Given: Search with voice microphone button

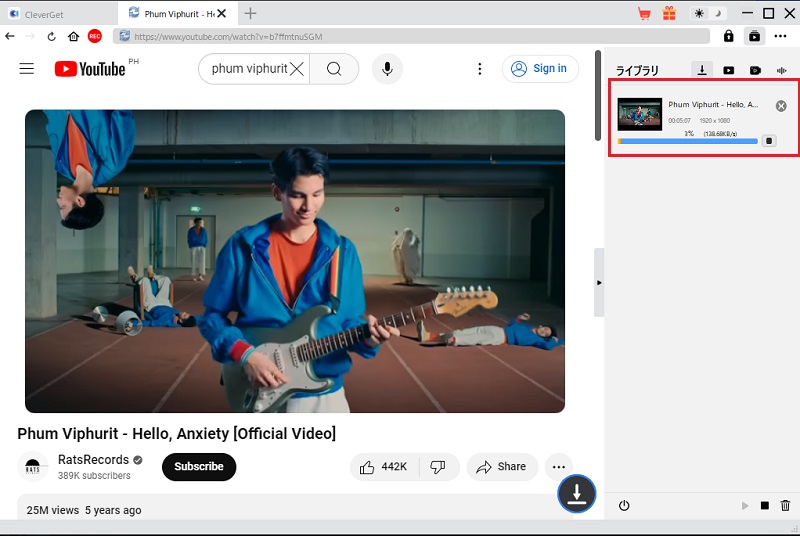Looking at the screenshot, I should point(387,68).
